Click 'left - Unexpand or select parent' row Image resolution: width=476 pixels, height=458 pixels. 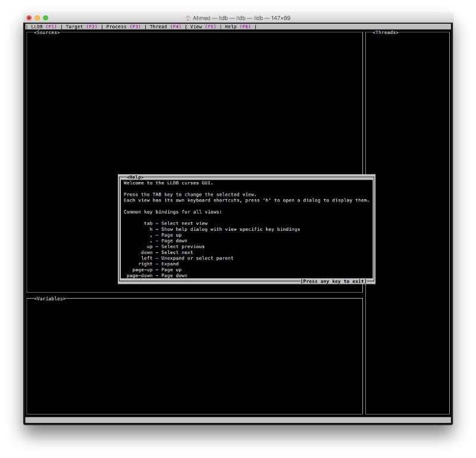click(187, 258)
